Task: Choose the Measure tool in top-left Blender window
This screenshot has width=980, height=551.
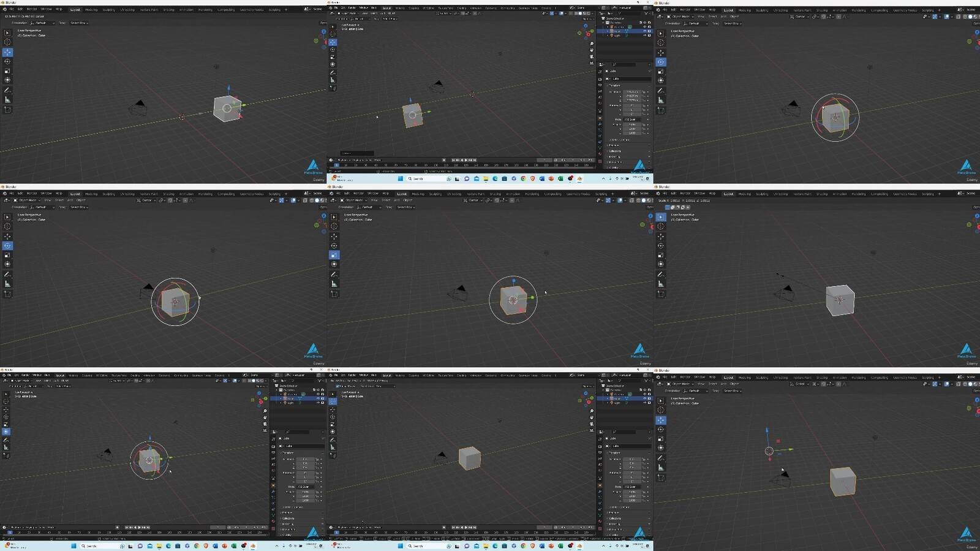Action: click(7, 99)
